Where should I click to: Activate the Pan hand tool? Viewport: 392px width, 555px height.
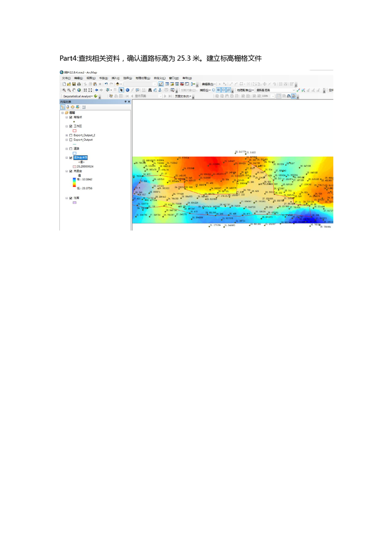pos(74,91)
